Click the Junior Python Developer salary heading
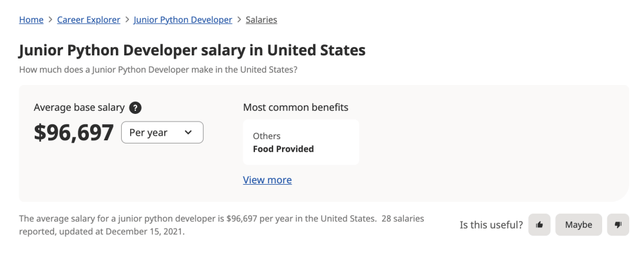This screenshot has width=644, height=253. click(192, 50)
